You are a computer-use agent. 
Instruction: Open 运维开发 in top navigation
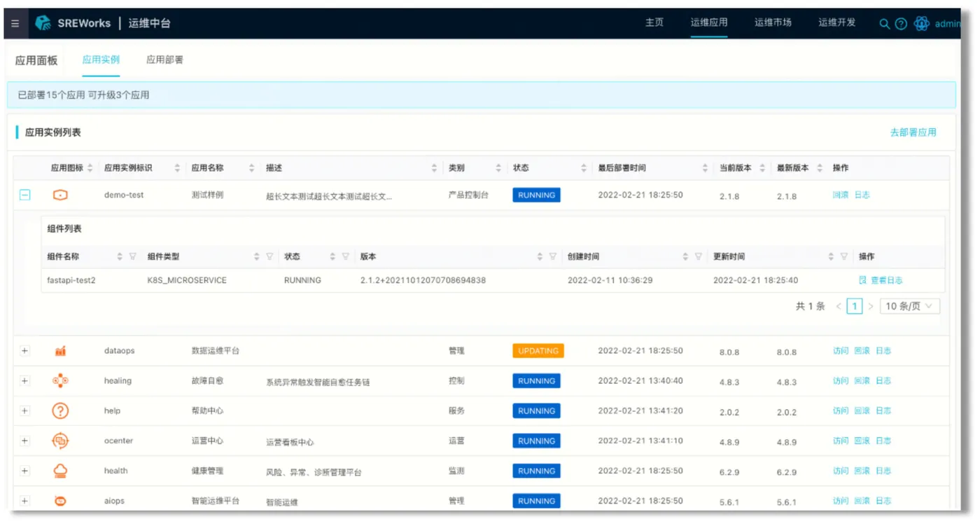coord(837,22)
